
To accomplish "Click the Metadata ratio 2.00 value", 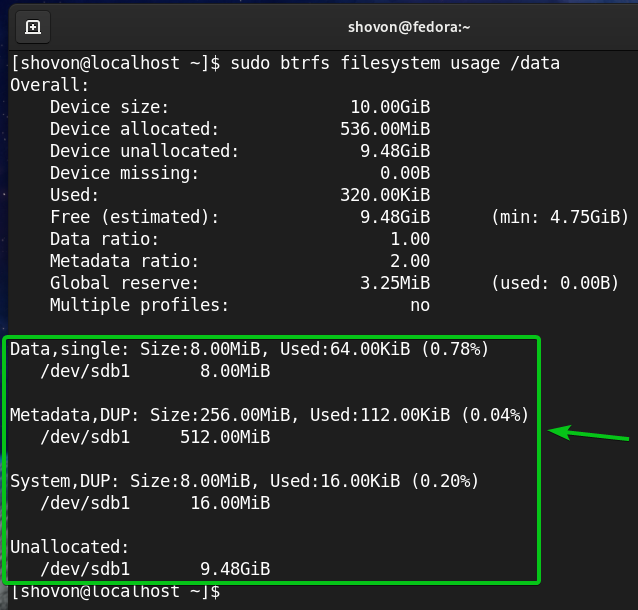I will tap(410, 261).
